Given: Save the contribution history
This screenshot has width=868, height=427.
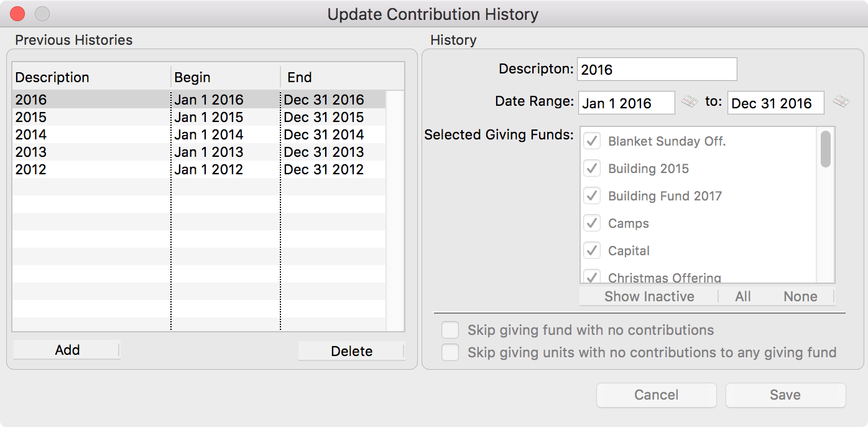Looking at the screenshot, I should [x=785, y=395].
